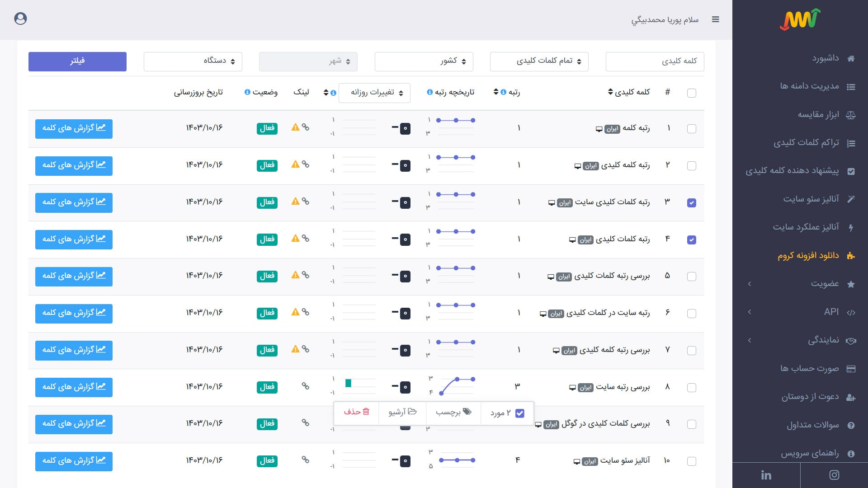Open the دستگاه dropdown filter
The height and width of the screenshot is (488, 868).
[x=193, y=61]
